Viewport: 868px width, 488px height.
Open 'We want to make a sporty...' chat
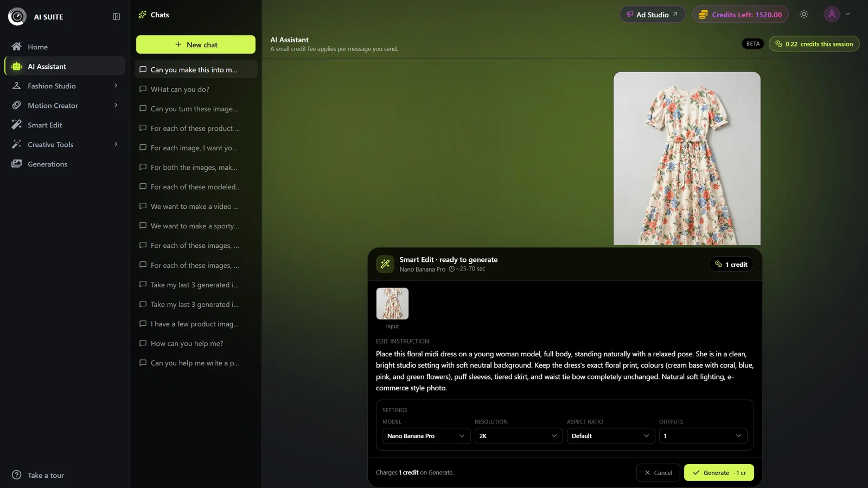coord(196,226)
